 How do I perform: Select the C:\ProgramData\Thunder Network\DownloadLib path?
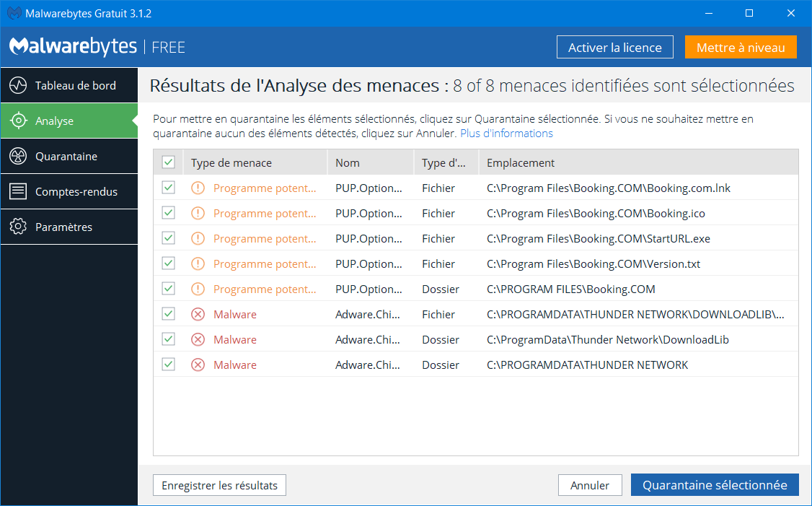[607, 339]
